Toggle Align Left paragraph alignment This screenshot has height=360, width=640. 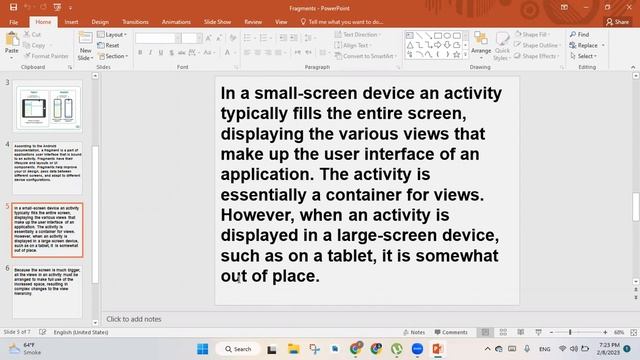pyautogui.click(x=247, y=53)
